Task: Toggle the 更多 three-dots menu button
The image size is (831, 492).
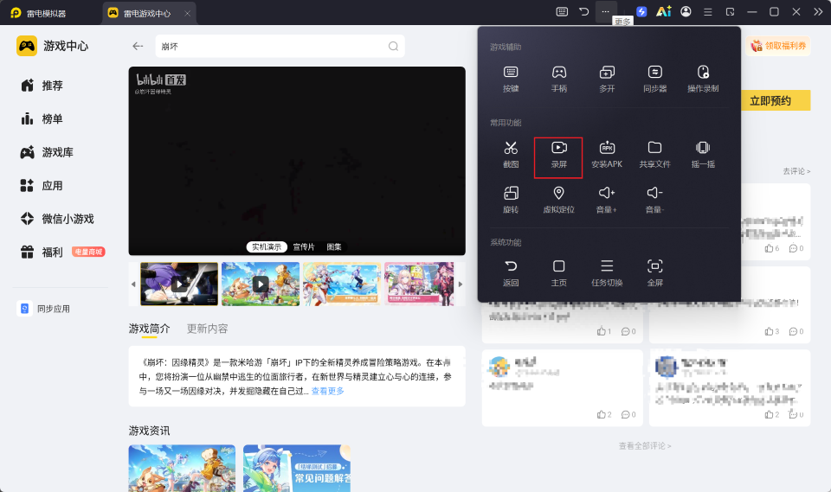Action: [x=605, y=12]
